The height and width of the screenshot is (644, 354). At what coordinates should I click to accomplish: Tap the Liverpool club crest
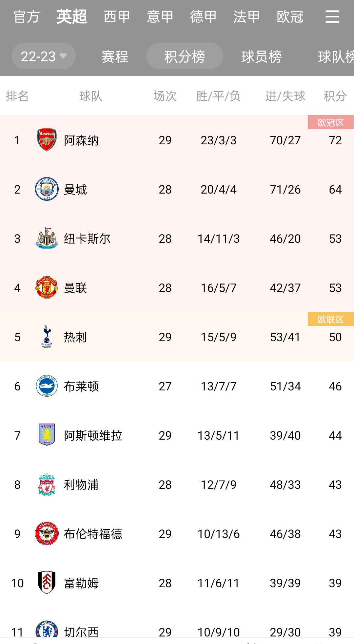point(47,484)
